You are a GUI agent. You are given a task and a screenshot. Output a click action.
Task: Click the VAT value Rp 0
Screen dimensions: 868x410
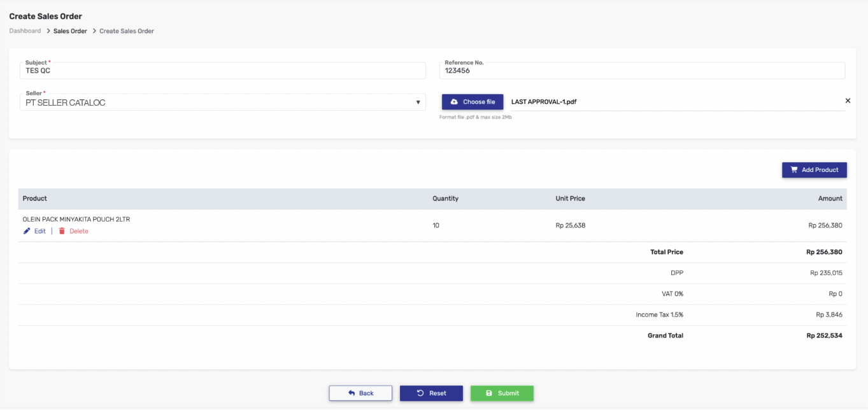click(x=836, y=294)
